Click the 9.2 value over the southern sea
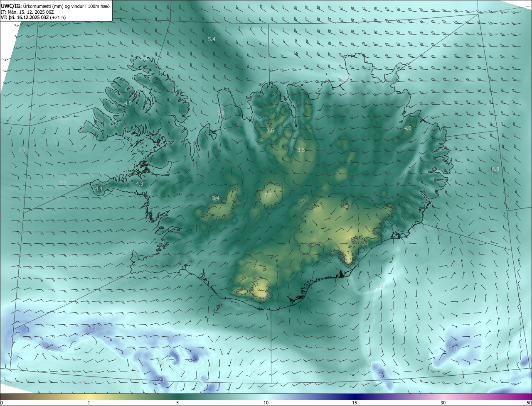The width and height of the screenshot is (532, 406). (x=161, y=363)
